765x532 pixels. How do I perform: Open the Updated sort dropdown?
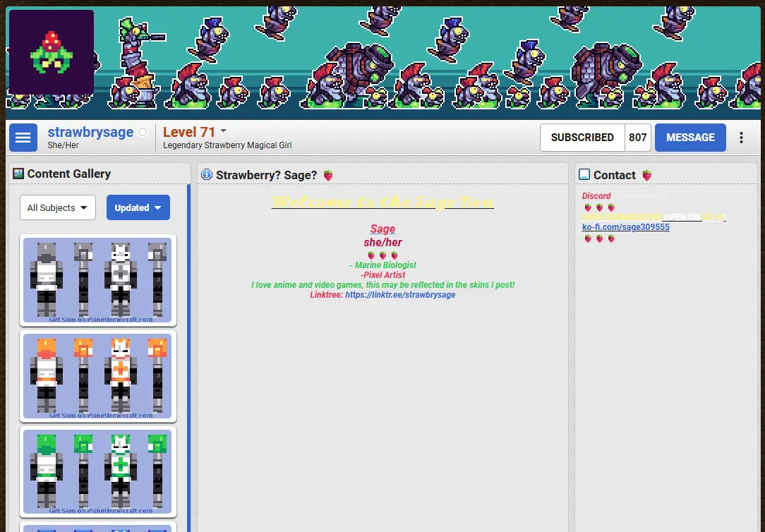[x=138, y=207]
